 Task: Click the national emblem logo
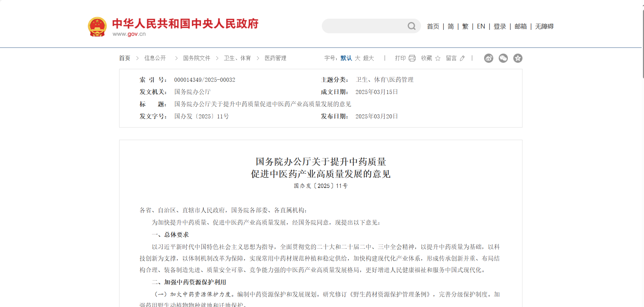tap(97, 26)
